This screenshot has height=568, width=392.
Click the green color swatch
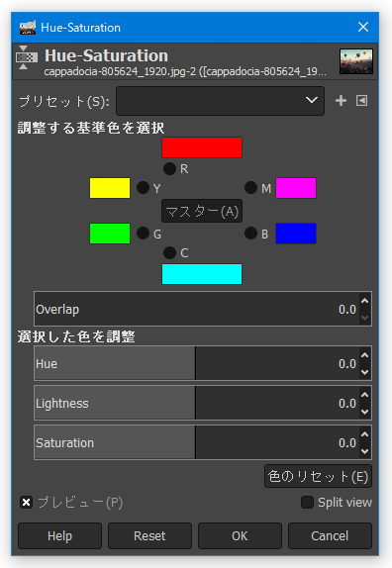pyautogui.click(x=110, y=234)
